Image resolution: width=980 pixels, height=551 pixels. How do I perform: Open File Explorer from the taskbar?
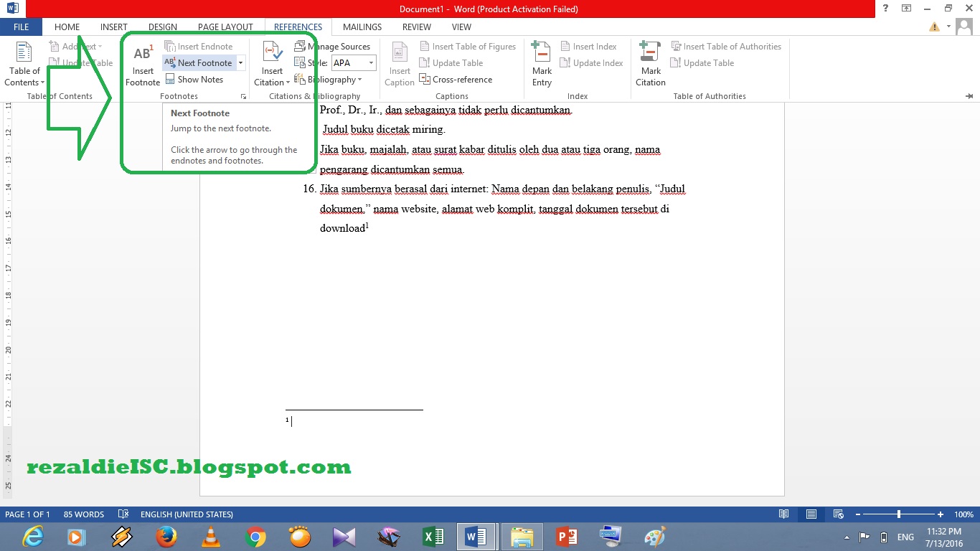(x=522, y=537)
